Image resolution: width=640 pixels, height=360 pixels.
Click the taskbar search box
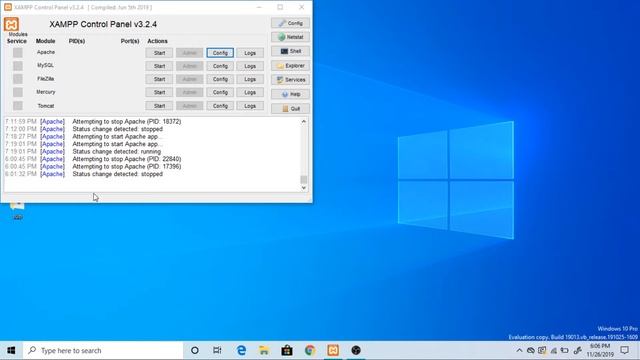[x=103, y=350]
